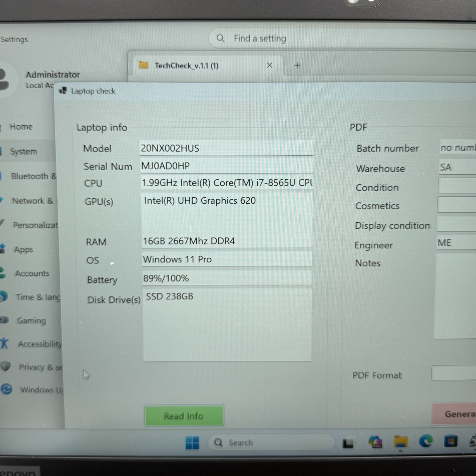Viewport: 476px width, 476px height.
Task: Click the Accessibility figure icon
Action: [4, 343]
